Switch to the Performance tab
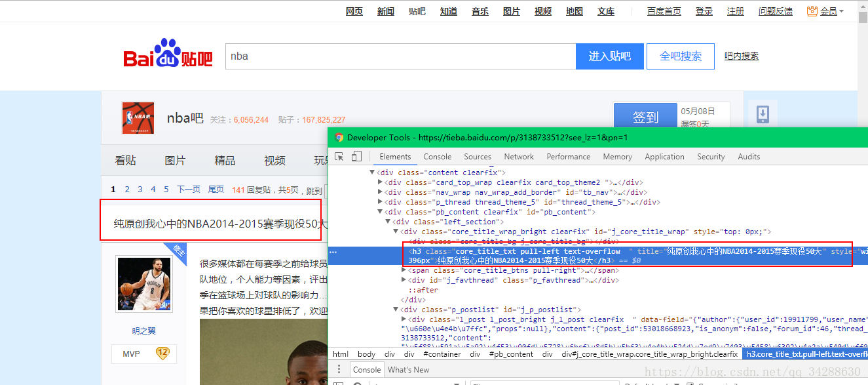 569,157
